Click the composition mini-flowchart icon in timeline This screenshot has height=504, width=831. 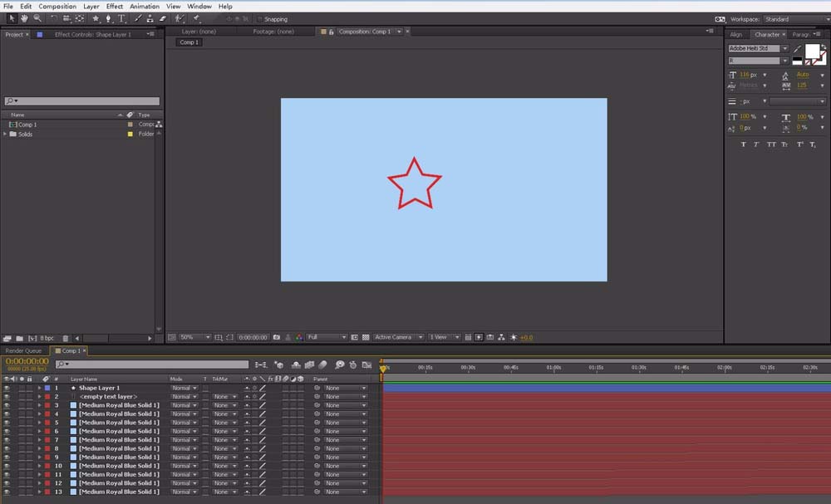click(x=261, y=365)
